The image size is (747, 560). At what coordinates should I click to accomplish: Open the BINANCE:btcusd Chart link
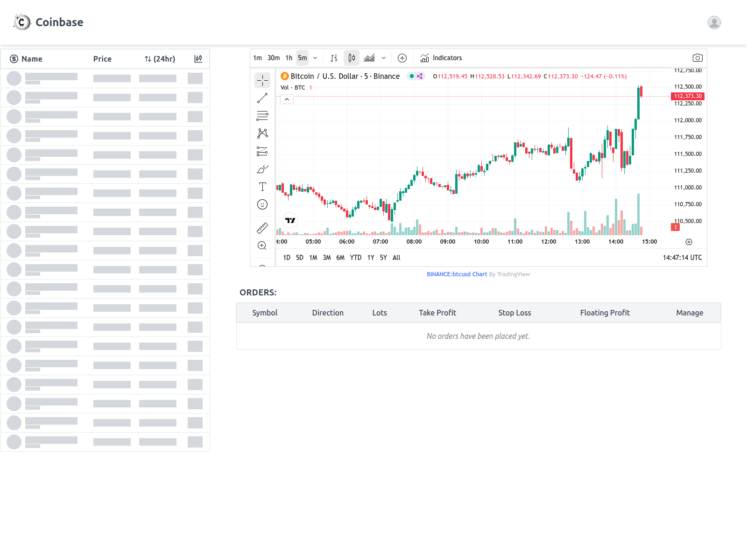tap(457, 274)
